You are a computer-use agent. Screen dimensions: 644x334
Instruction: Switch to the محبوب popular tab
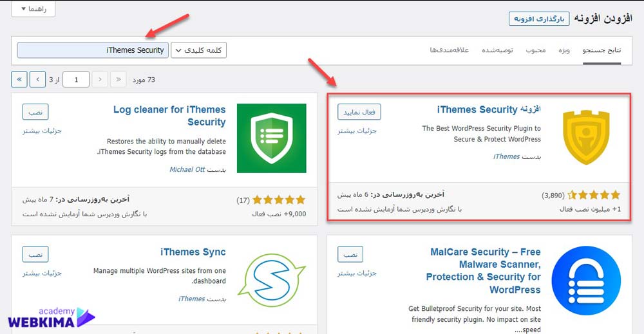click(536, 50)
